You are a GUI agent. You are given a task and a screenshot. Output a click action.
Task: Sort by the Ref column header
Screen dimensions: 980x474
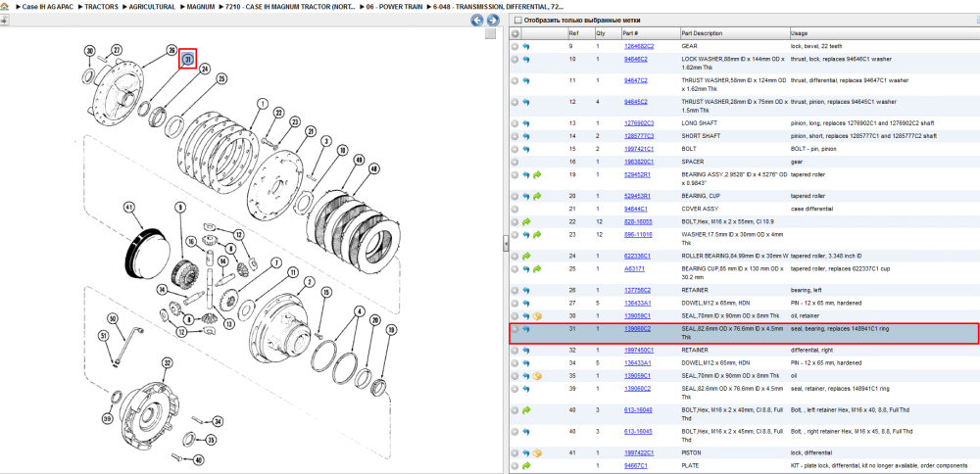click(573, 33)
